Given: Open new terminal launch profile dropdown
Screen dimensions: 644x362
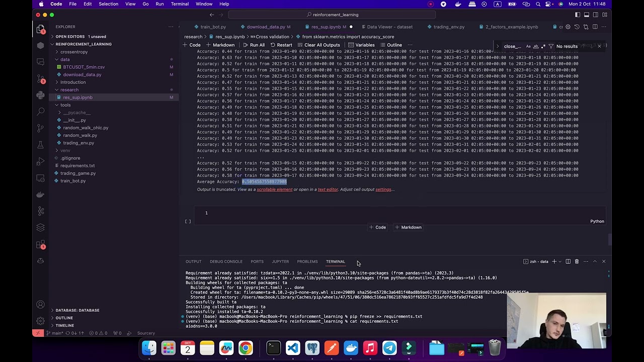Looking at the screenshot, I should point(559,261).
